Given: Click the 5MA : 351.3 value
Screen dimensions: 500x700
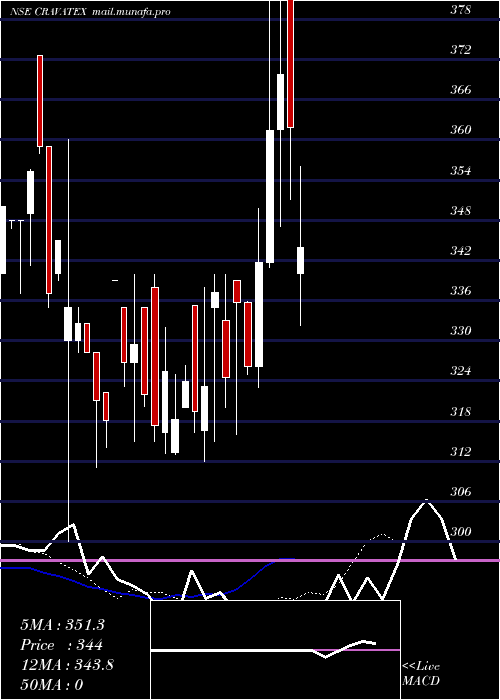Looking at the screenshot, I should click(x=62, y=625).
